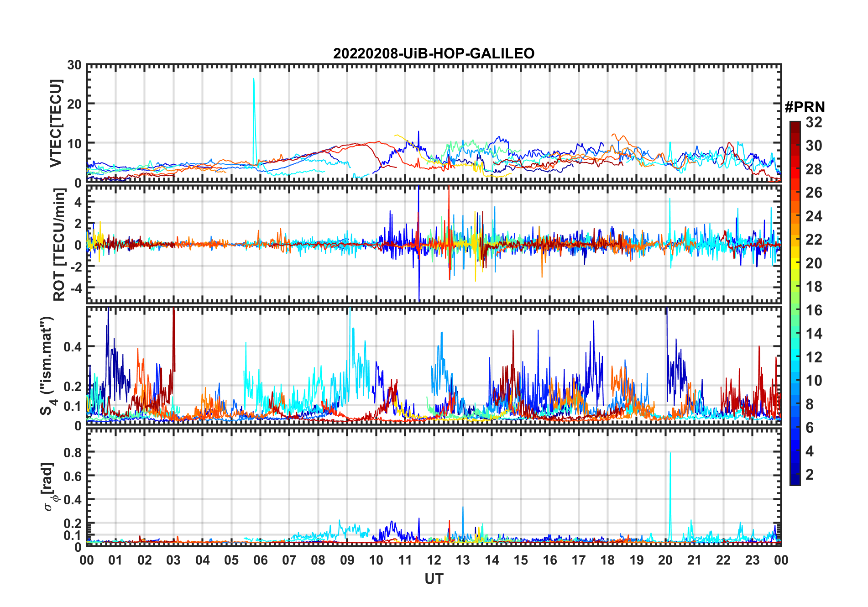Click the 30 tick label on VTEC axis
868x607 pixels.
74,65
